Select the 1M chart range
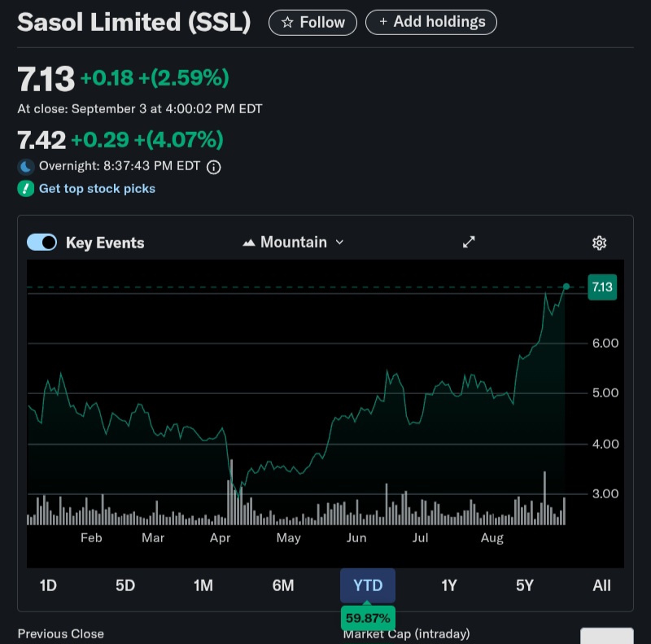The height and width of the screenshot is (644, 651). [x=203, y=585]
